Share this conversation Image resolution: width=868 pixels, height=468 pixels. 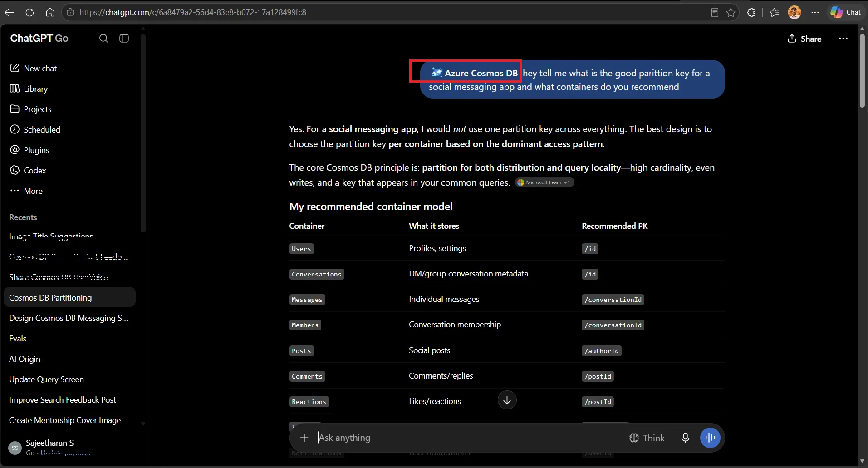tap(804, 39)
